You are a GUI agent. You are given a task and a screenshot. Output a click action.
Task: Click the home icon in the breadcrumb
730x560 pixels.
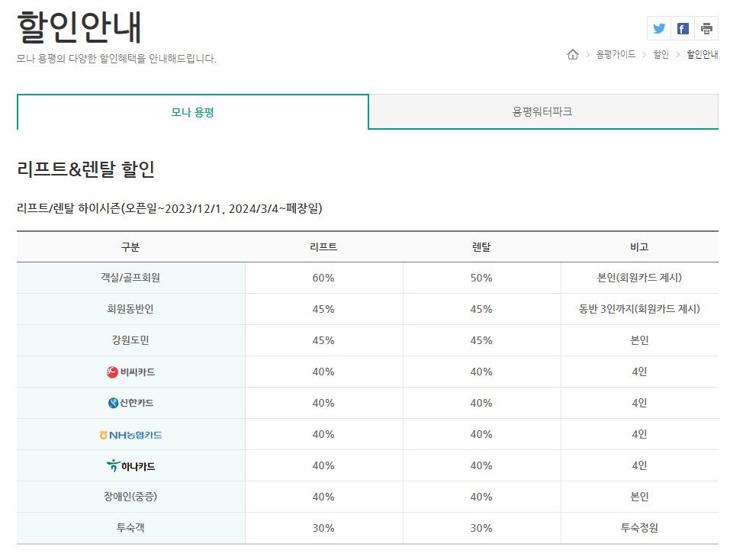point(572,54)
